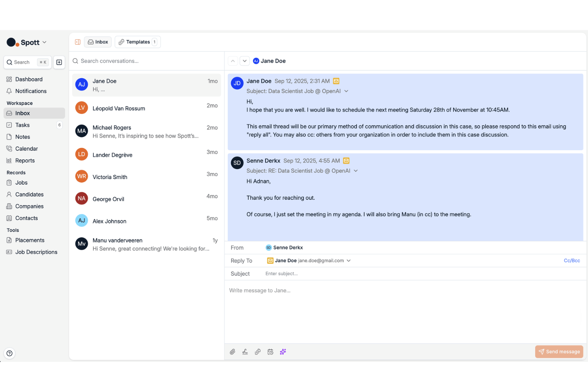Click the email icon beside Sep 12, 4:55 AM
Screen dimensions: 588x392
click(x=346, y=161)
